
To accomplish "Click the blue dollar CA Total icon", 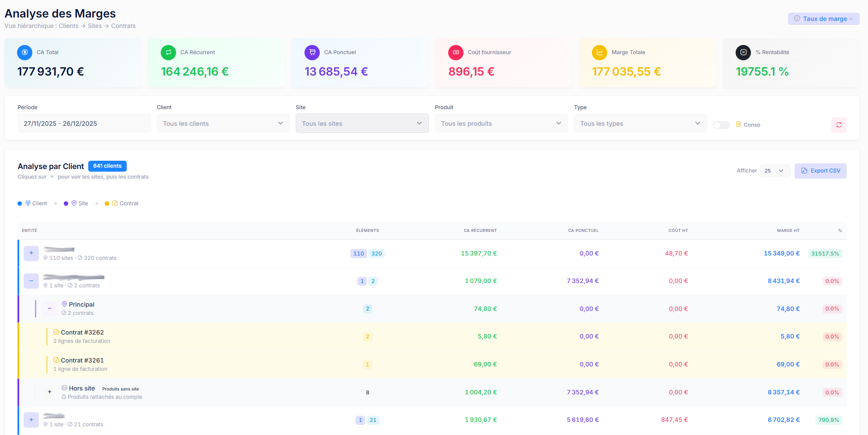I will tap(24, 52).
